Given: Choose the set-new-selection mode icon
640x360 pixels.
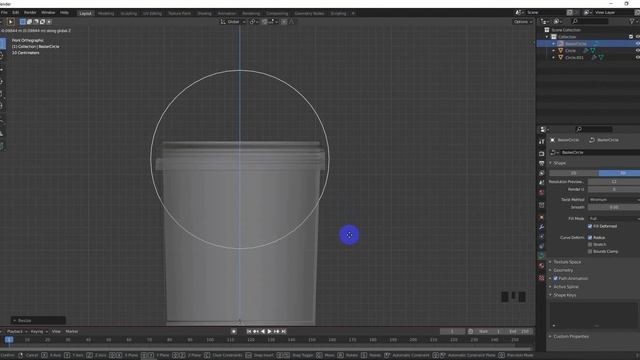Looking at the screenshot, I should [23, 22].
